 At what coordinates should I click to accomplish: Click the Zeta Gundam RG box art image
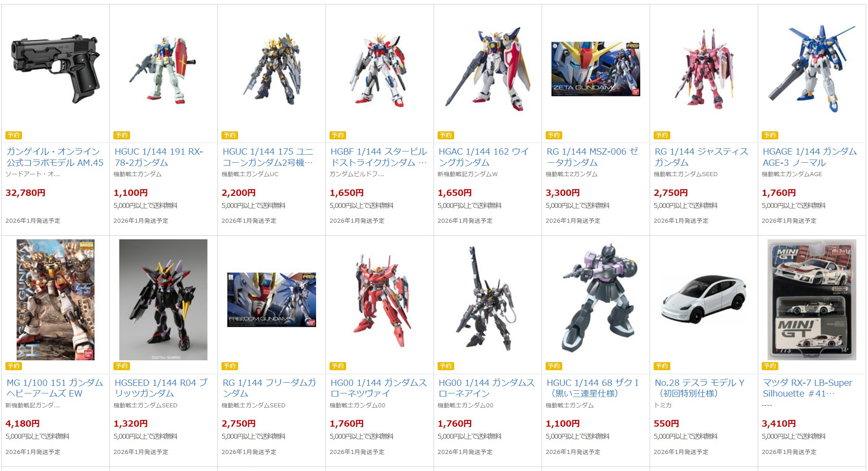595,69
